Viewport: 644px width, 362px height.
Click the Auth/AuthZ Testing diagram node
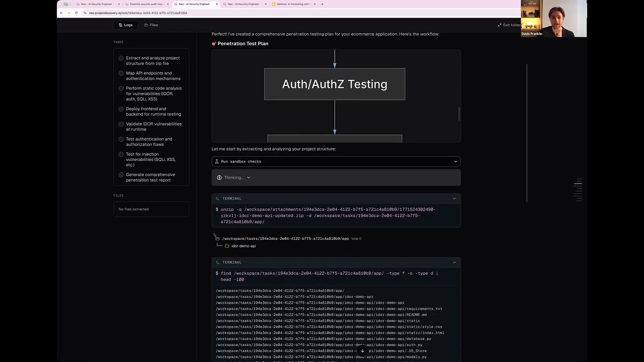point(335,84)
